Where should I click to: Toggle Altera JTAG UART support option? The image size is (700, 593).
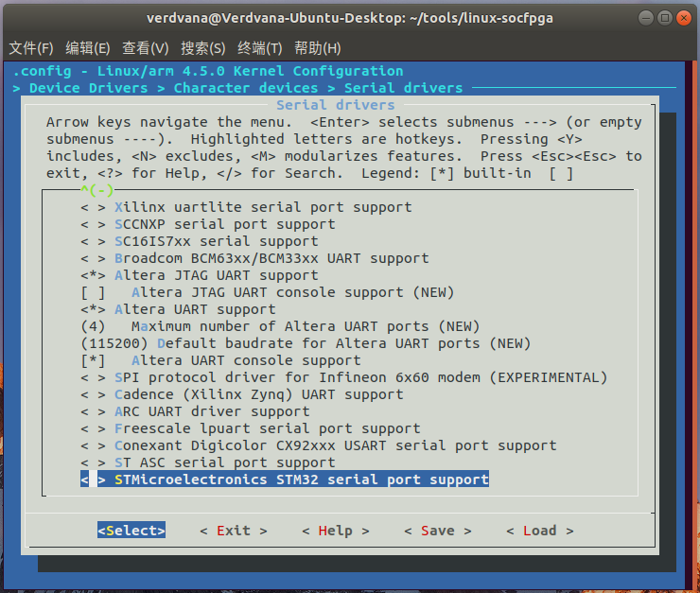pos(200,275)
